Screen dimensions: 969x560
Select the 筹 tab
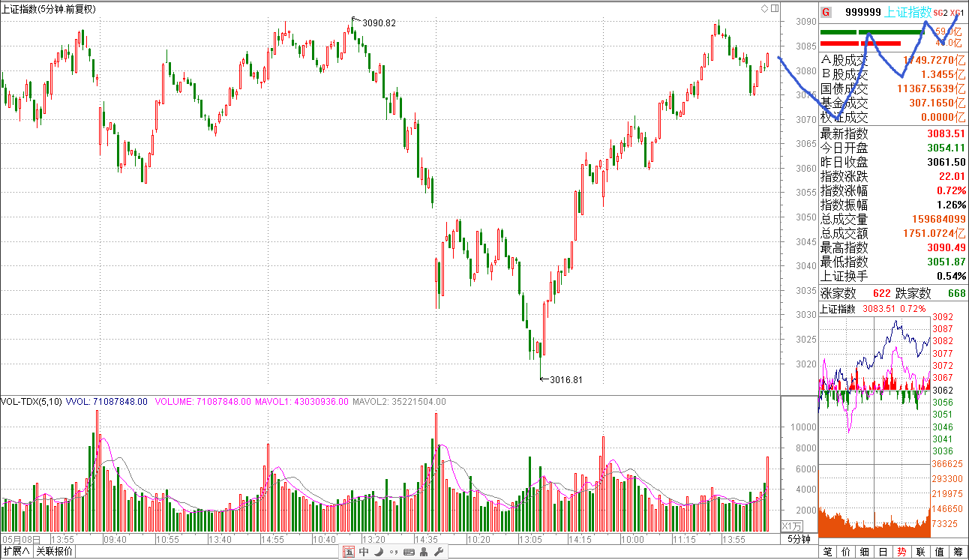(958, 553)
